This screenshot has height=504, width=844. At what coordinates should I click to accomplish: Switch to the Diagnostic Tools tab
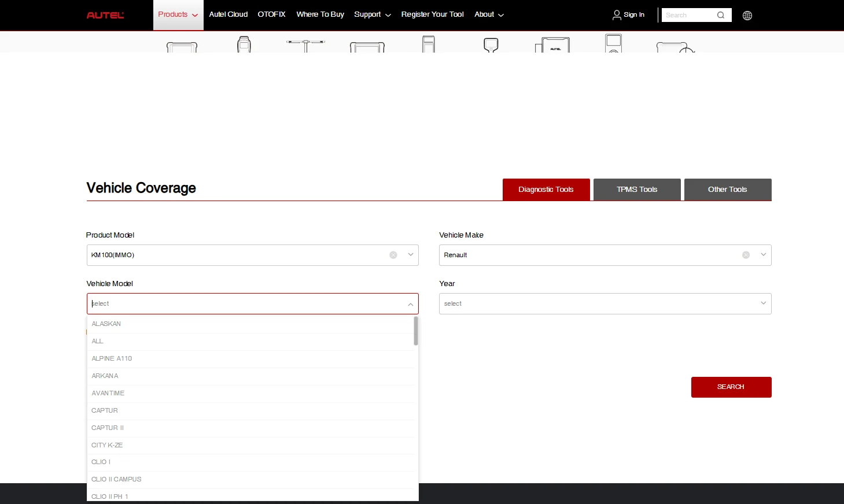click(546, 190)
